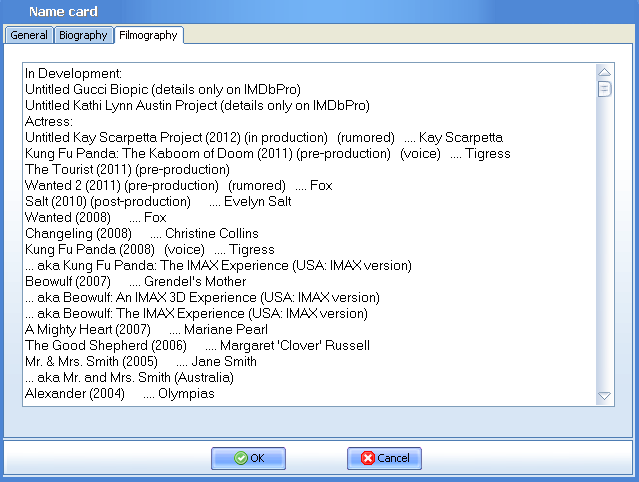Screen dimensions: 639x482
Task: Click 'The Tourist (2011)' line
Action: coord(127,169)
